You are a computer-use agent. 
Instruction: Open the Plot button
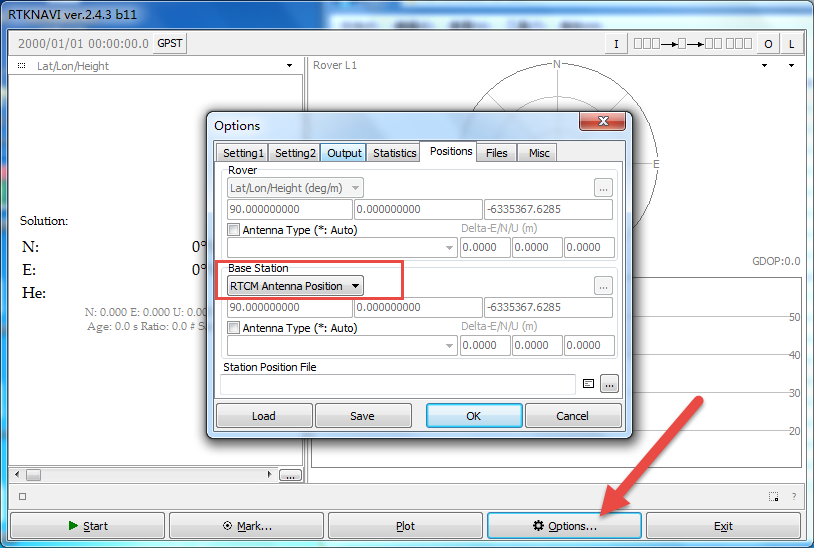point(405,526)
